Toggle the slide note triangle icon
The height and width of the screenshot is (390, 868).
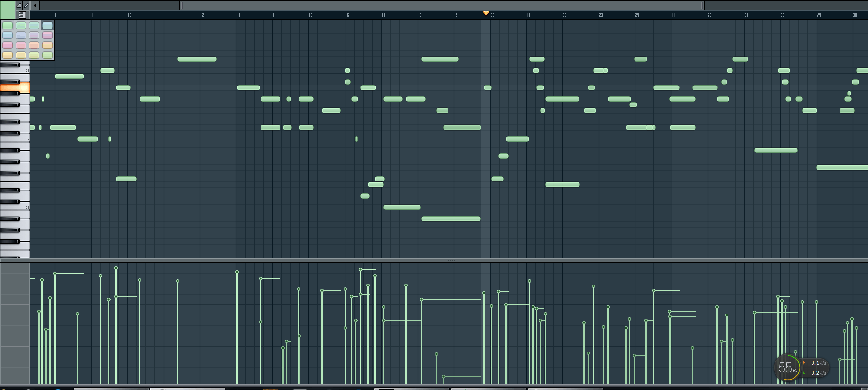(x=19, y=5)
